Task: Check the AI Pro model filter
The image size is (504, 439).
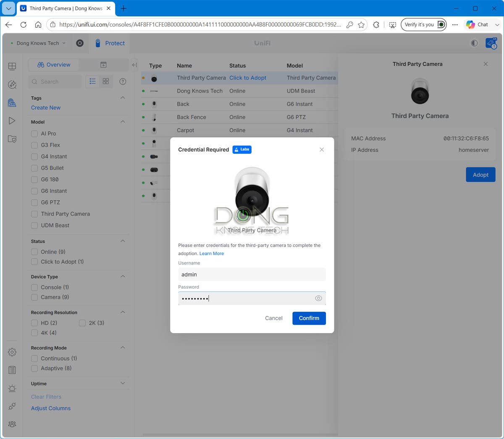Action: [x=34, y=134]
